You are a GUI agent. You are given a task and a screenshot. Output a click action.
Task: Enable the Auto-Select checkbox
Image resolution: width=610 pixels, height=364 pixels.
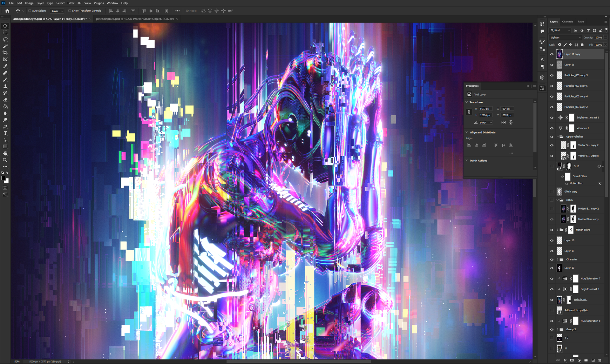[x=30, y=11]
